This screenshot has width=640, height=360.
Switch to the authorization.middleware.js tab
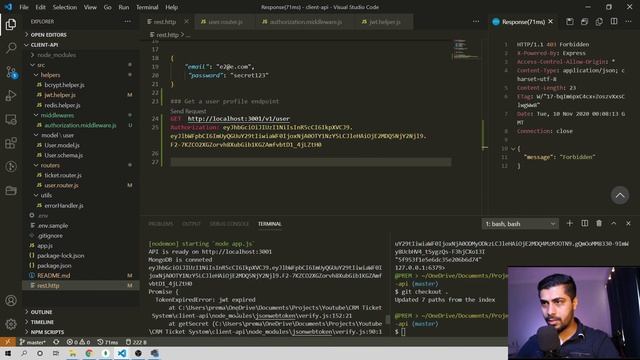coord(305,22)
